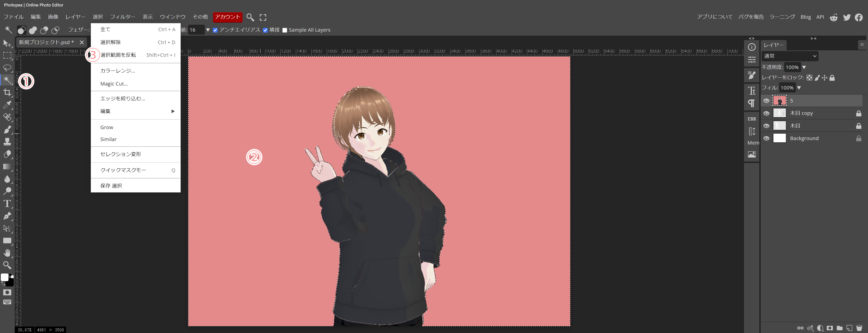868x333 pixels.
Task: Expand the opacity 100% dropdown arrow
Action: 804,67
